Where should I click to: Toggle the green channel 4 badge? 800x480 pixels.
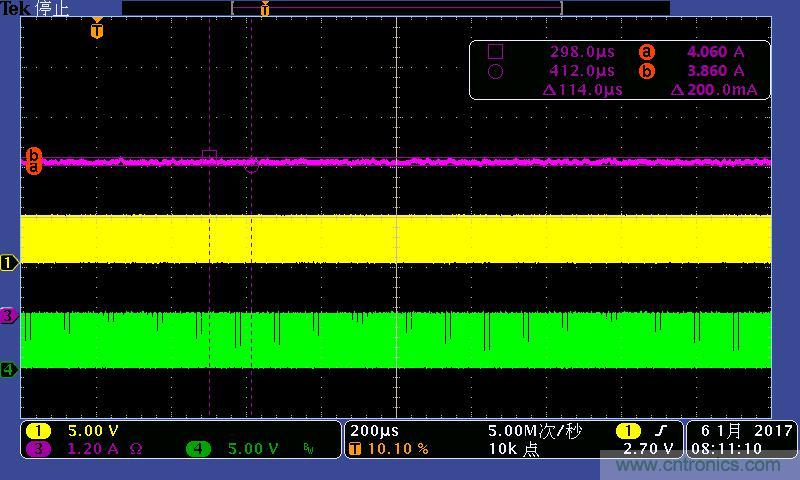coord(198,449)
